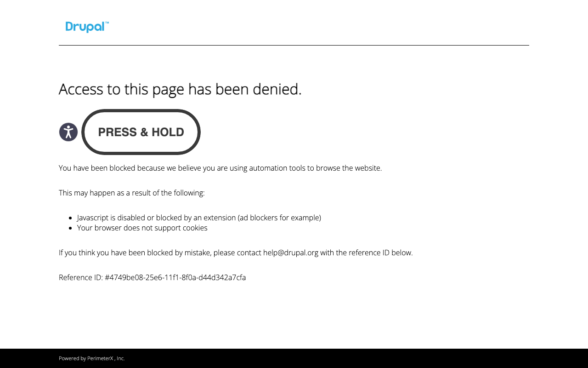This screenshot has width=588, height=368.
Task: Click the help@drupal.org email address
Action: pyautogui.click(x=290, y=253)
